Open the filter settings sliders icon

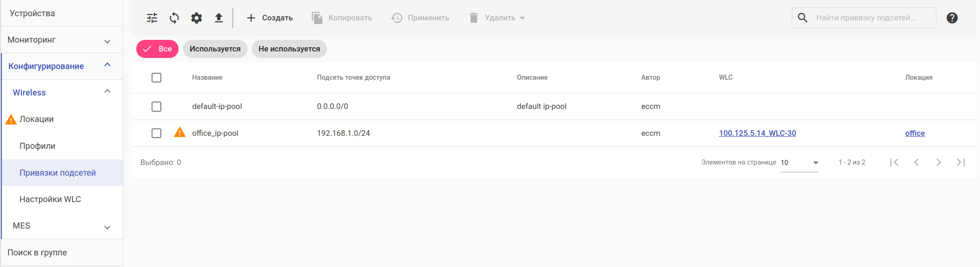point(152,18)
